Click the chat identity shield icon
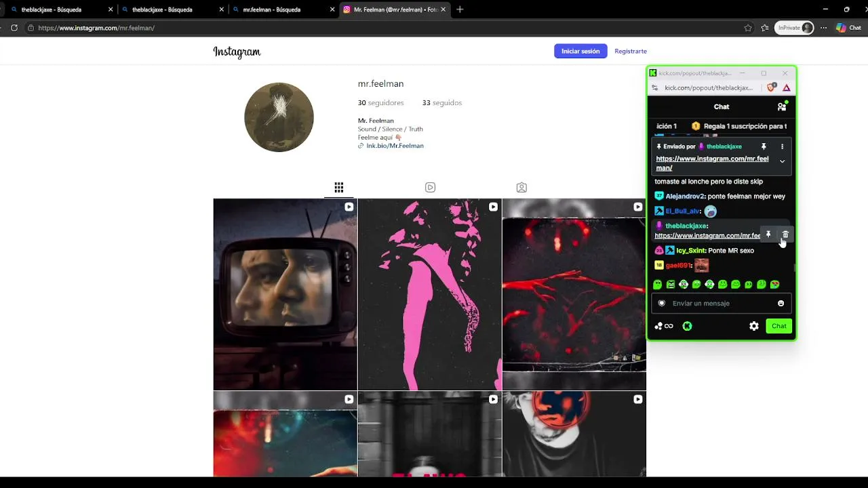Screen dimensions: 868x488 662,303
